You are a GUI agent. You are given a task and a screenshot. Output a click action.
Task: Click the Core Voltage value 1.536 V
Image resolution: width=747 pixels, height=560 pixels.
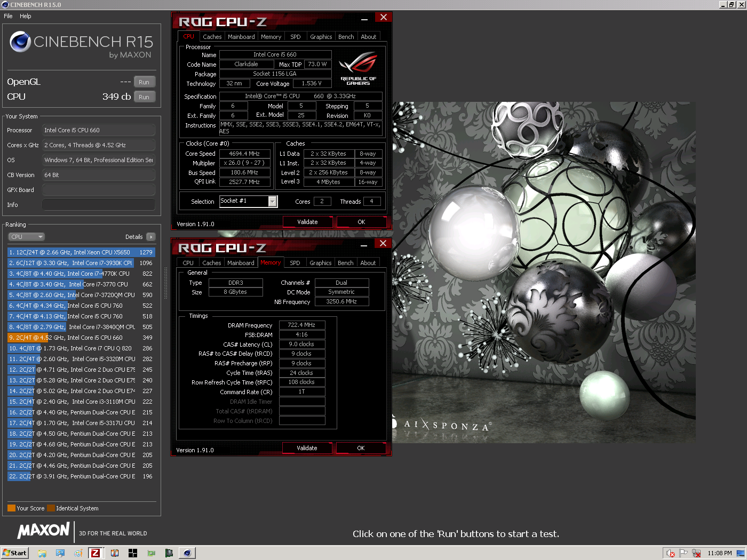312,83
